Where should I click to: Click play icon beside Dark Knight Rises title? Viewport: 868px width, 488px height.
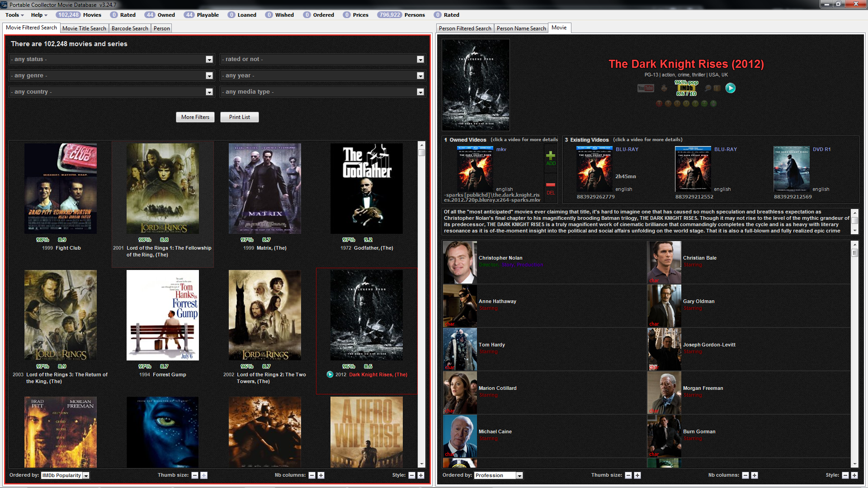pyautogui.click(x=330, y=374)
